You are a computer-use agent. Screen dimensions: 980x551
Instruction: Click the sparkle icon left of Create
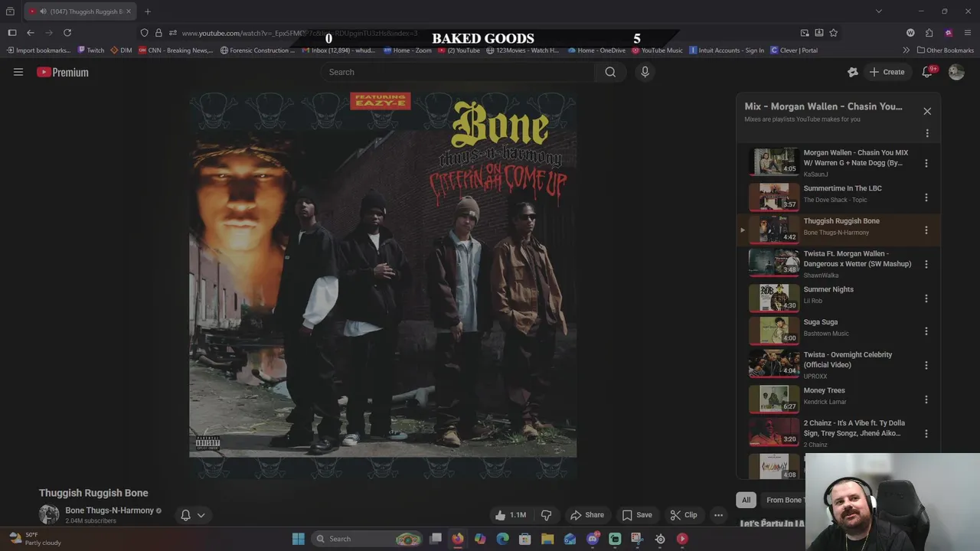coord(853,72)
